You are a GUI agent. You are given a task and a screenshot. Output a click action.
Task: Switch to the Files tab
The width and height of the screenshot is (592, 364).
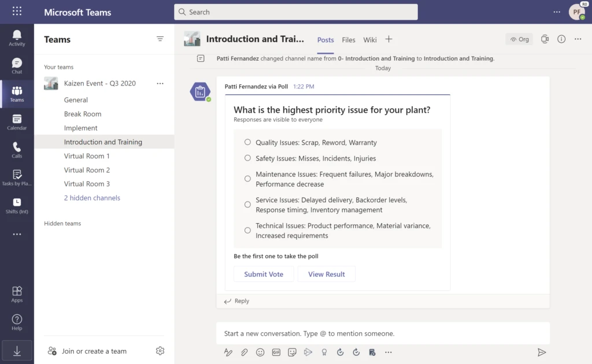[348, 40]
